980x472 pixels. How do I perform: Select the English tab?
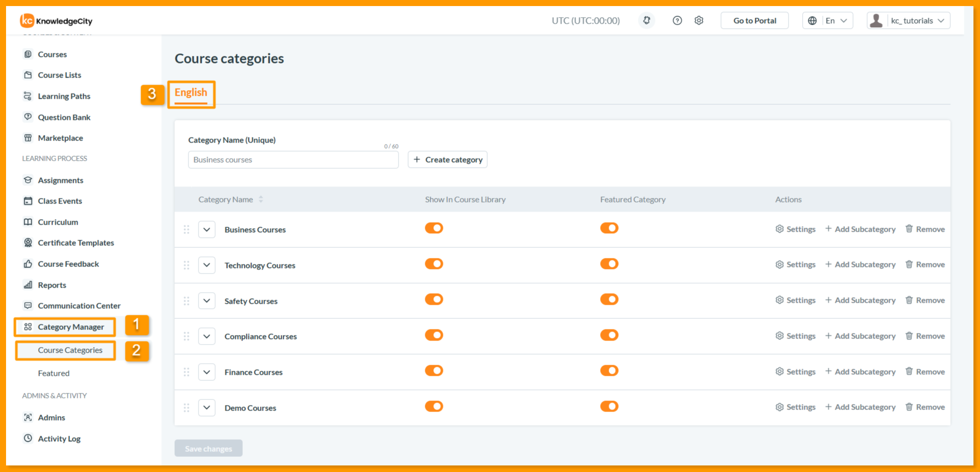pos(191,93)
